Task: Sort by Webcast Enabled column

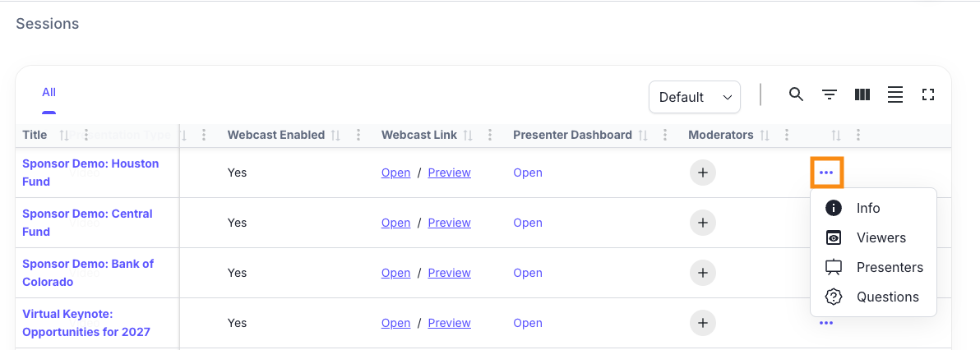Action: click(x=335, y=135)
